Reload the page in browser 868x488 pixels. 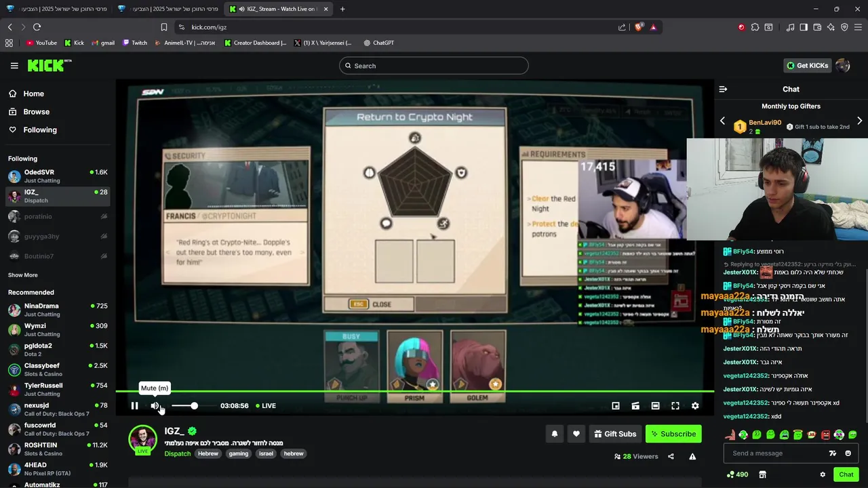click(x=37, y=27)
